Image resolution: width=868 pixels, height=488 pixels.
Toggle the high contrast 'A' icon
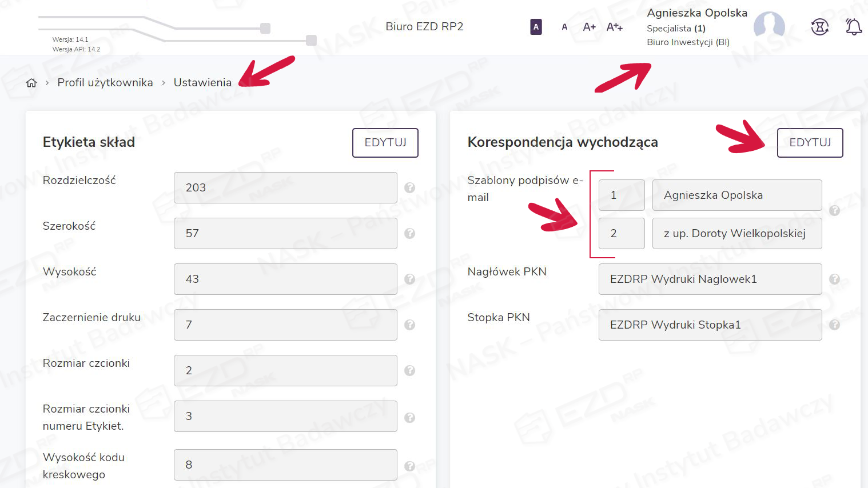tap(536, 27)
